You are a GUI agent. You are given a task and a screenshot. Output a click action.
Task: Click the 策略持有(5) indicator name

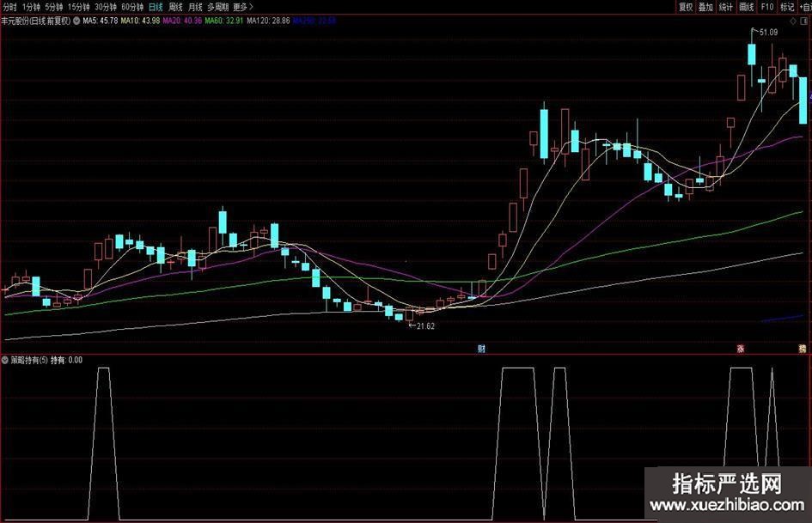29,360
